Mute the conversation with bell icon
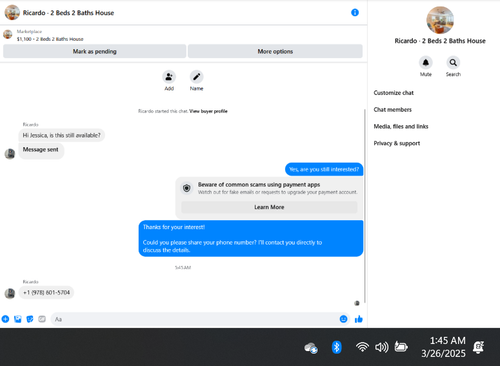This screenshot has width=500, height=366. click(426, 62)
